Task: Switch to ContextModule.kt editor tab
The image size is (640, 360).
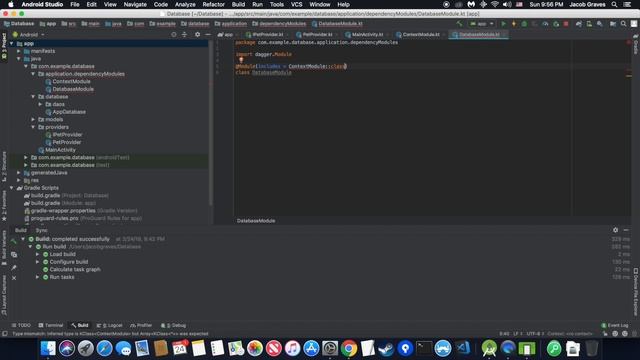Action: click(x=418, y=35)
